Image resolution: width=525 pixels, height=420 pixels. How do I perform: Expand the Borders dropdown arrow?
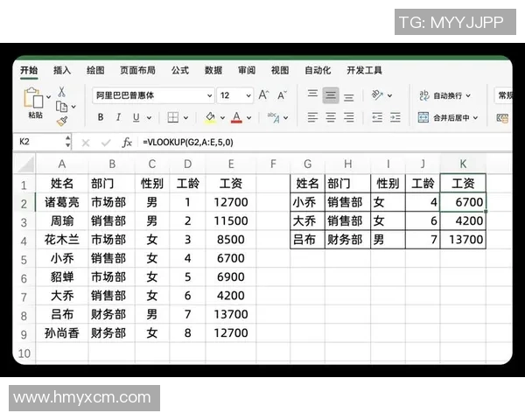coord(185,117)
